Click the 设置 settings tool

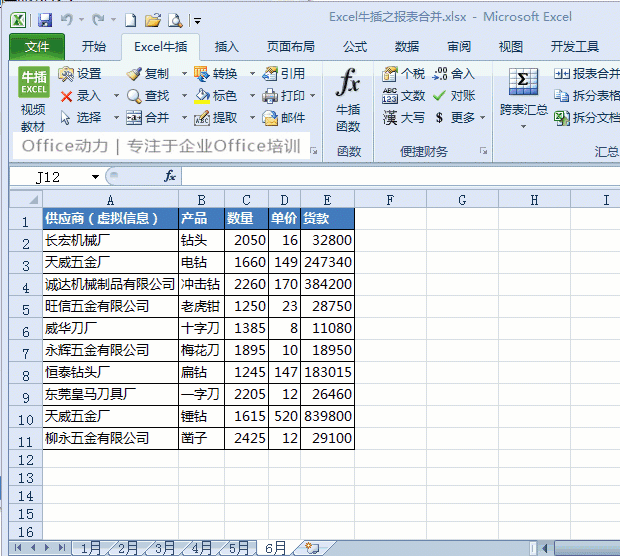pos(80,74)
